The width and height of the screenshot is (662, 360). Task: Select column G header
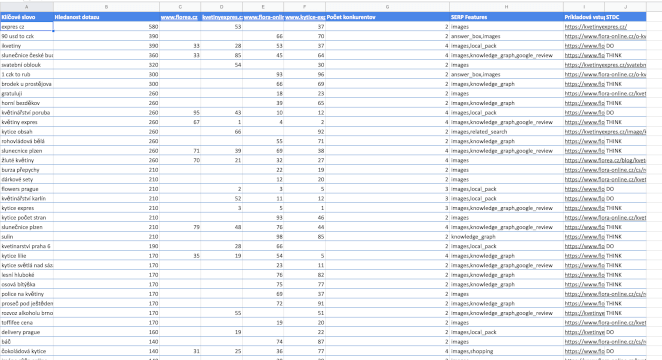pos(387,7)
